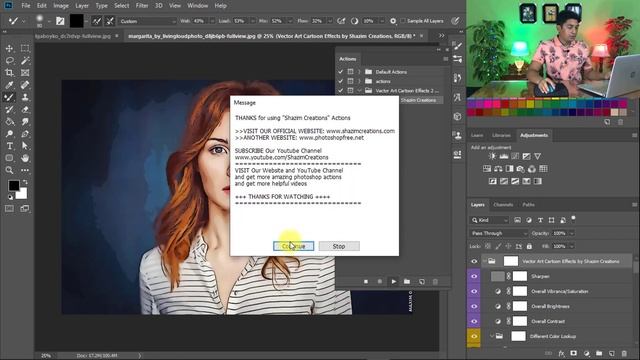The image size is (640, 360).
Task: Toggle the 'actions' set checkmark
Action: pyautogui.click(x=340, y=81)
